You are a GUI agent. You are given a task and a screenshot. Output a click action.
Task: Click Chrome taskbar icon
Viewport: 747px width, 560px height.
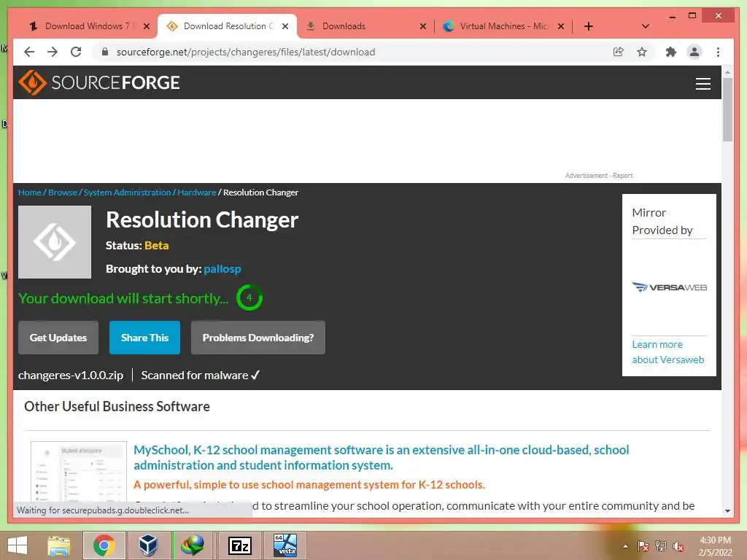(x=104, y=545)
